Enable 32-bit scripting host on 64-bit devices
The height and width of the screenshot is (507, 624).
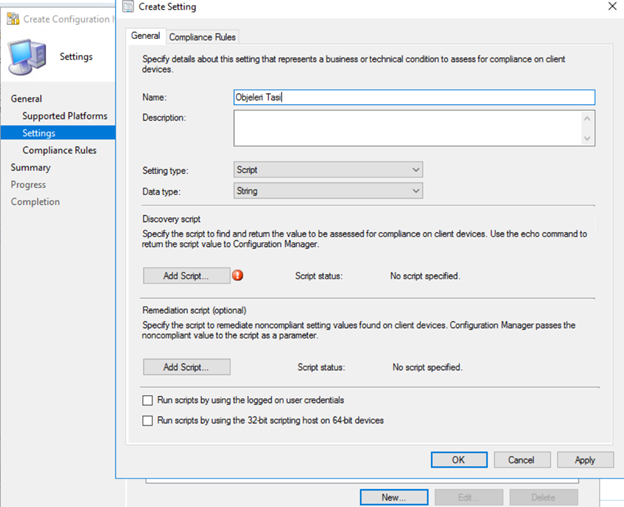pyautogui.click(x=148, y=420)
